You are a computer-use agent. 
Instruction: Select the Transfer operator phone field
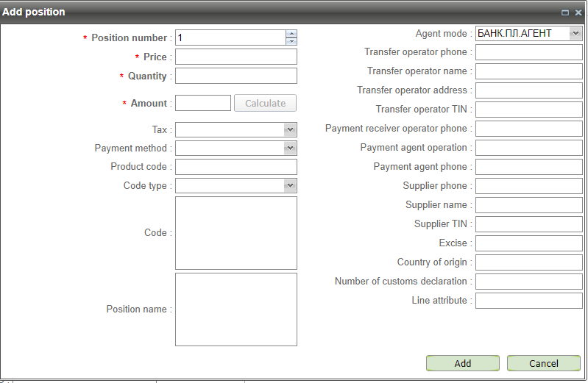click(528, 52)
